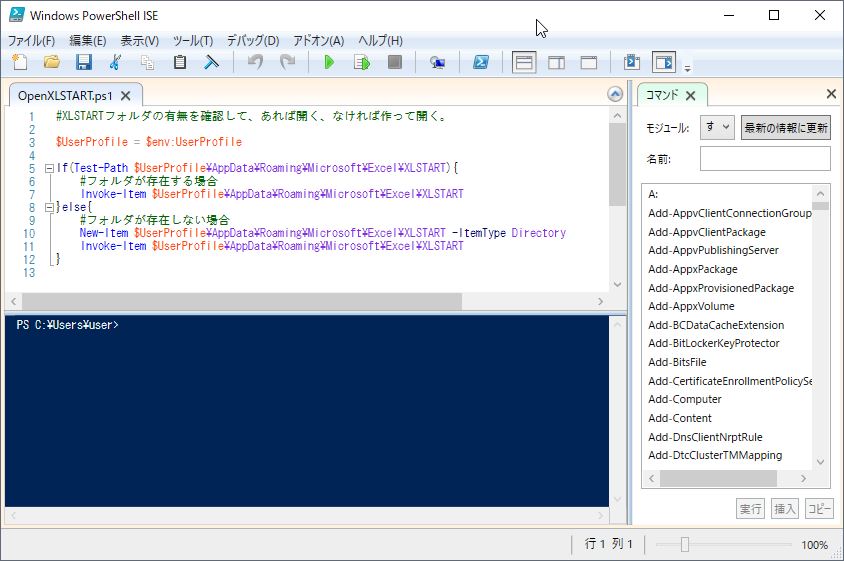This screenshot has height=561, width=844.
Task: Open the ファイル(F) menu
Action: point(31,40)
